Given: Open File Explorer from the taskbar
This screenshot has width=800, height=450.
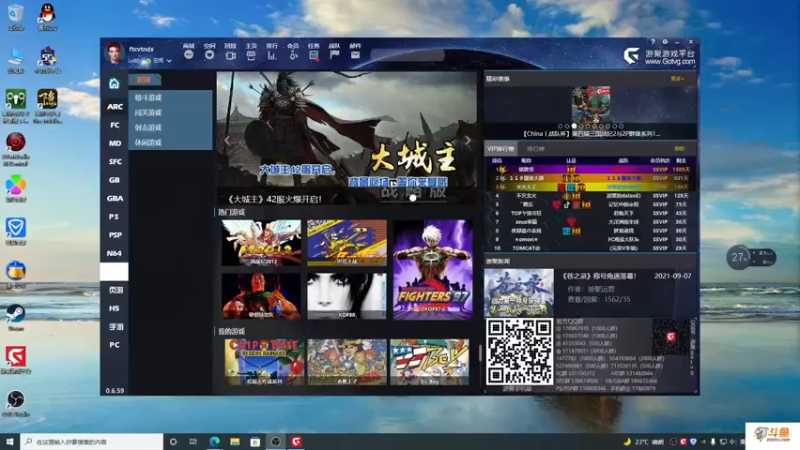Looking at the screenshot, I should pyautogui.click(x=235, y=441).
